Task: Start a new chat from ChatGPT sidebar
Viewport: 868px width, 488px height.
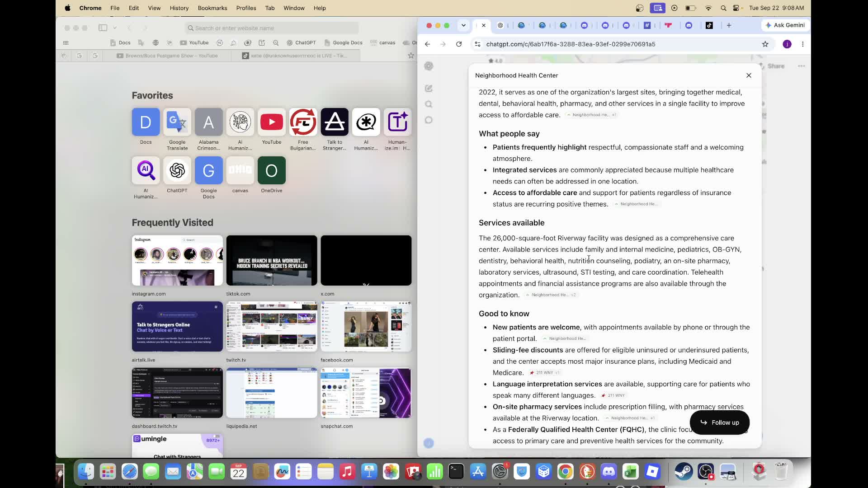Action: coord(429,89)
